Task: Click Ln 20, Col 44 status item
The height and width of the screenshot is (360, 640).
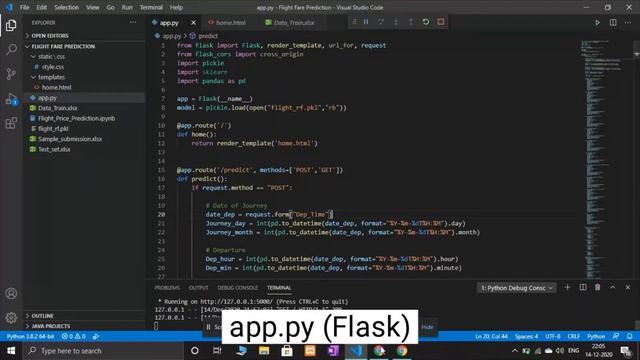Action: tap(491, 336)
